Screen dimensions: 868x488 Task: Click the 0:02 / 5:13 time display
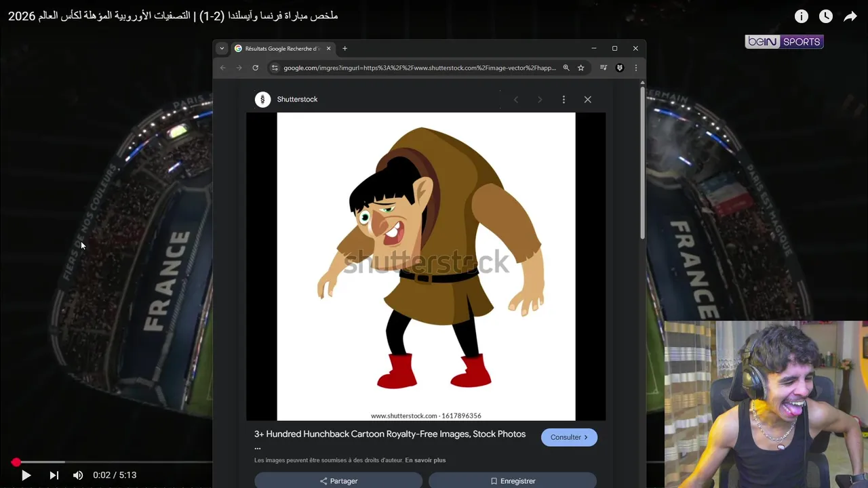tap(115, 475)
